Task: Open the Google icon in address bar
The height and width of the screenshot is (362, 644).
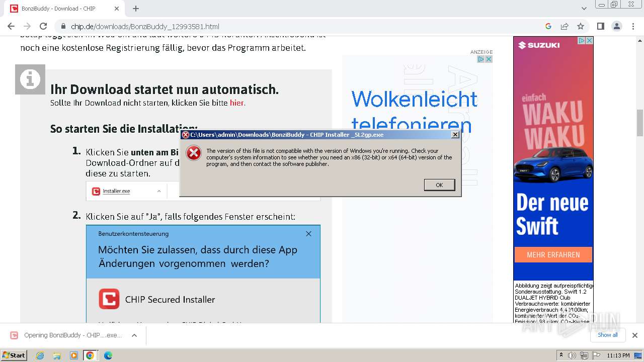Action: tap(548, 26)
